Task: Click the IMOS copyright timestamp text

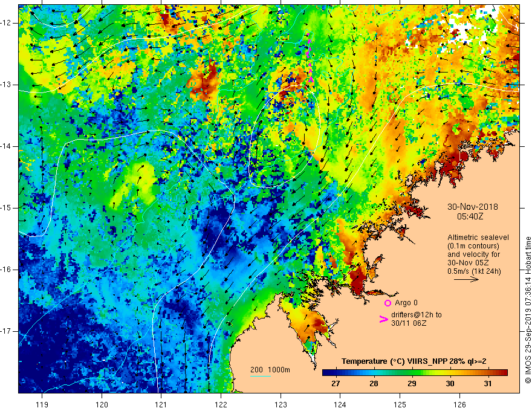Action: [528, 310]
